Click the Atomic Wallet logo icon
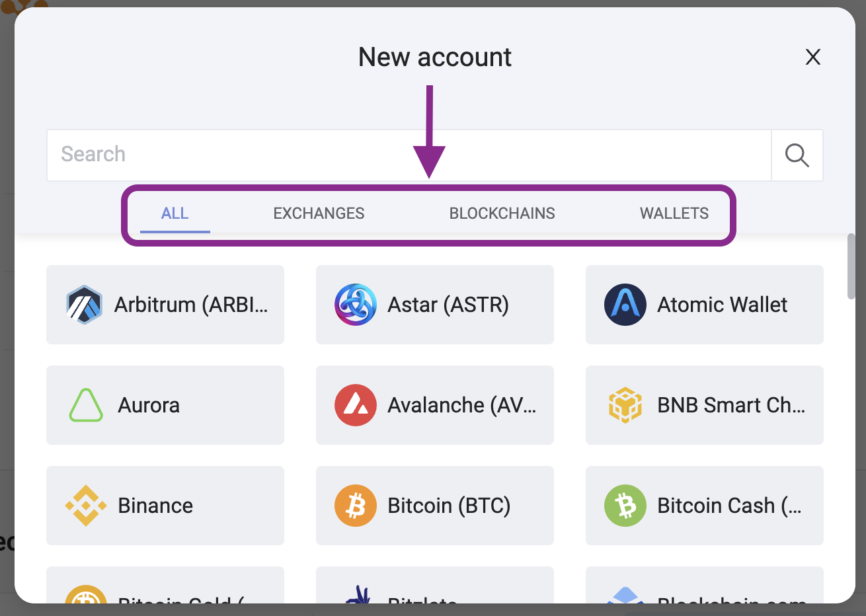This screenshot has width=866, height=616. point(625,305)
